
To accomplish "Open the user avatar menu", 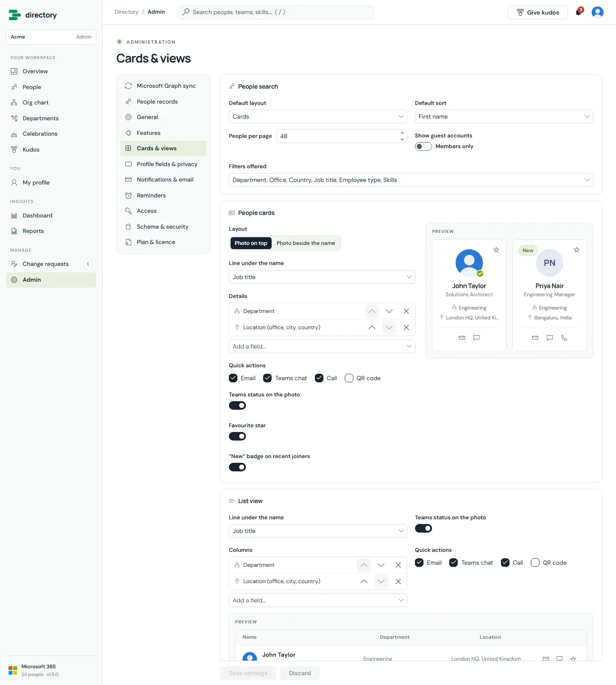I will (598, 12).
